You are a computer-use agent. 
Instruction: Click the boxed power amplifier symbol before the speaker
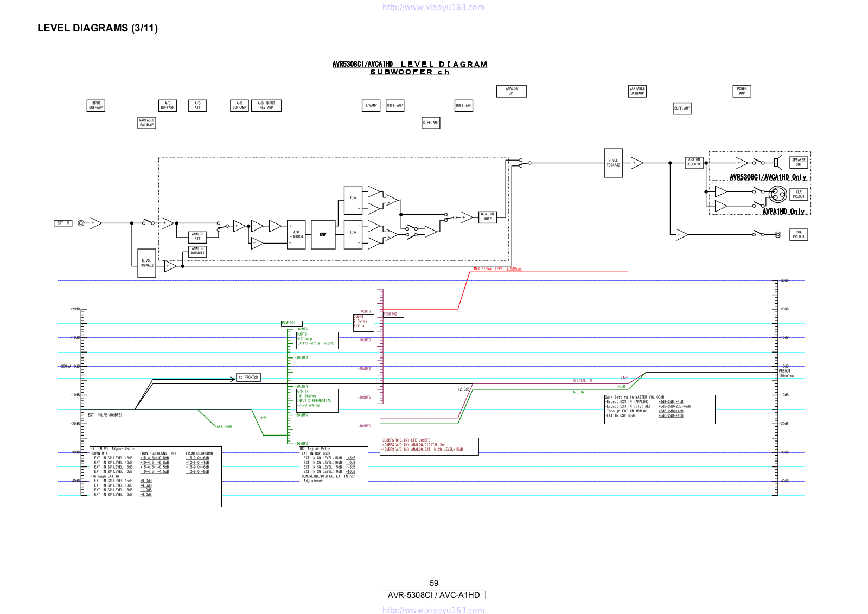(x=742, y=162)
